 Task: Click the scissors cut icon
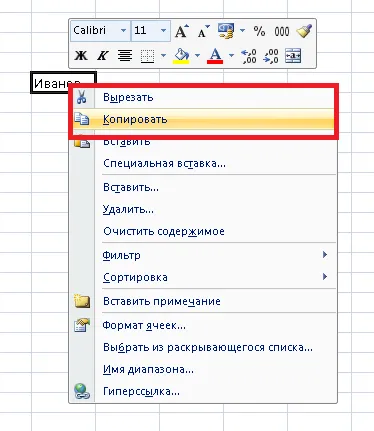[x=81, y=97]
